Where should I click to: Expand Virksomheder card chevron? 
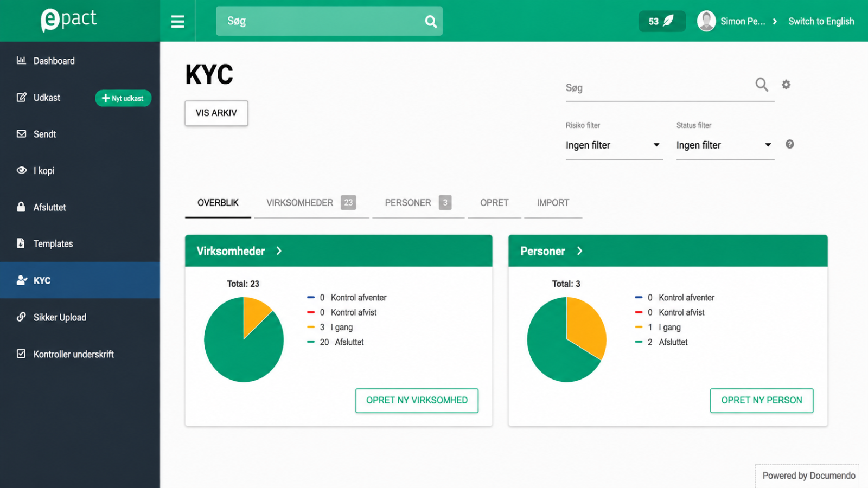click(x=279, y=251)
